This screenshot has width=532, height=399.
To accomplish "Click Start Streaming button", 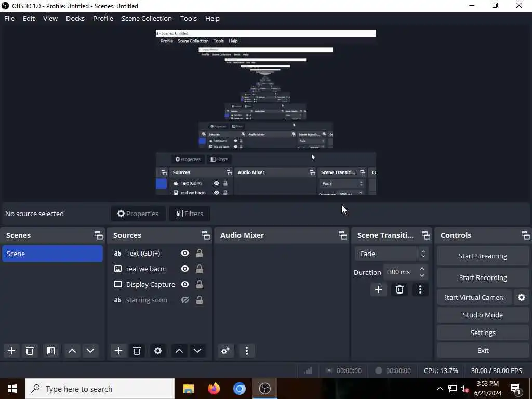I will pos(483,256).
